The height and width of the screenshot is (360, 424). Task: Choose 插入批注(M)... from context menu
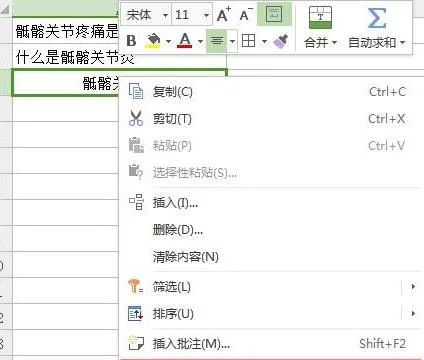(269, 343)
